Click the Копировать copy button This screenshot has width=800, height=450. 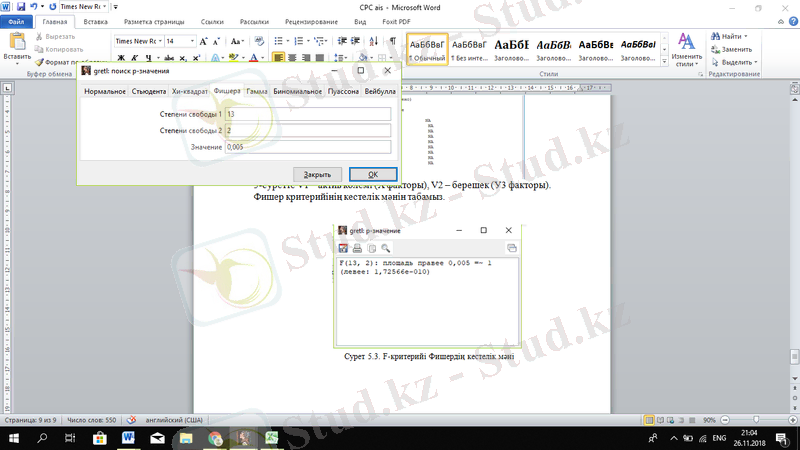click(x=62, y=48)
